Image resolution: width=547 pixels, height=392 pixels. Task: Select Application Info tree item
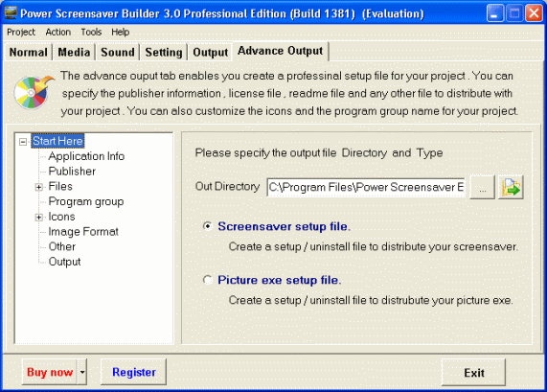(86, 156)
